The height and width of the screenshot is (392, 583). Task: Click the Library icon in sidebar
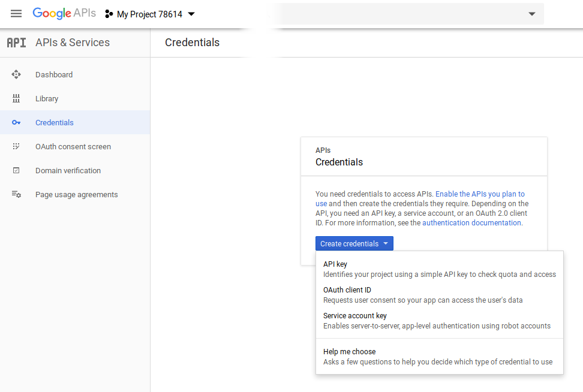[x=16, y=99]
